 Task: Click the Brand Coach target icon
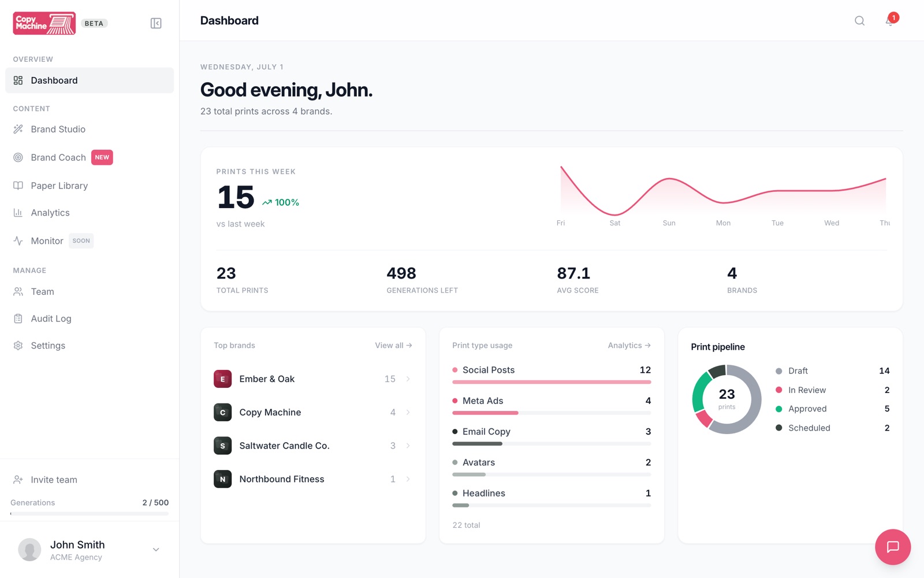(18, 157)
